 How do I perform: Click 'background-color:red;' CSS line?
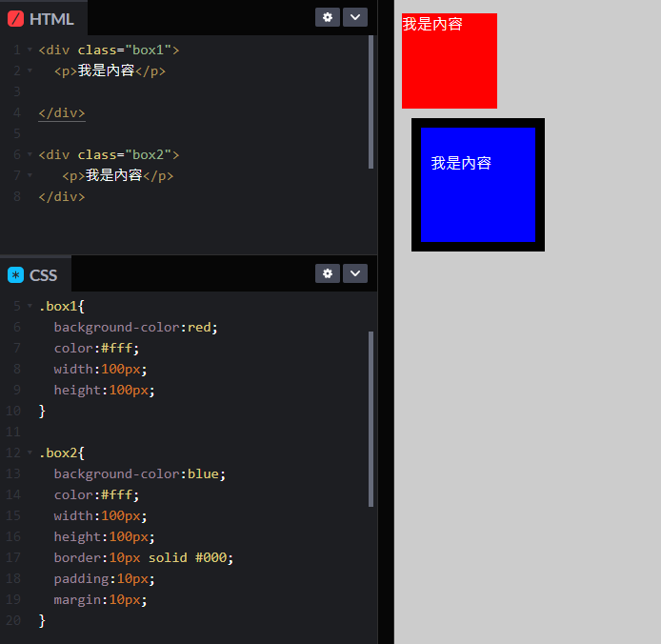(136, 328)
